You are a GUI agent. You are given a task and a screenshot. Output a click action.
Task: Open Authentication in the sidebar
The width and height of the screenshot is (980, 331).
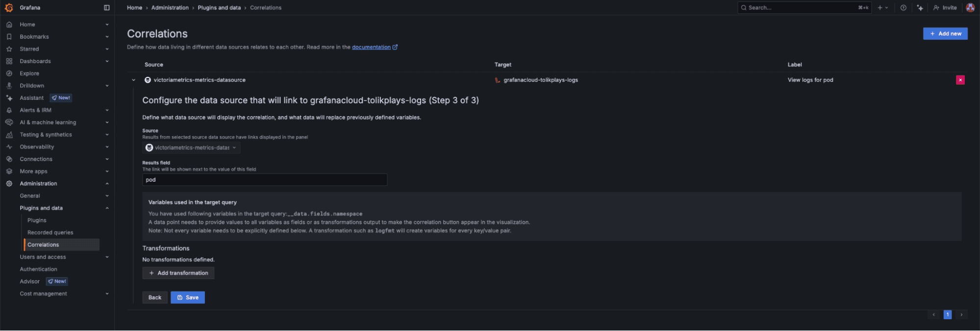coord(38,269)
